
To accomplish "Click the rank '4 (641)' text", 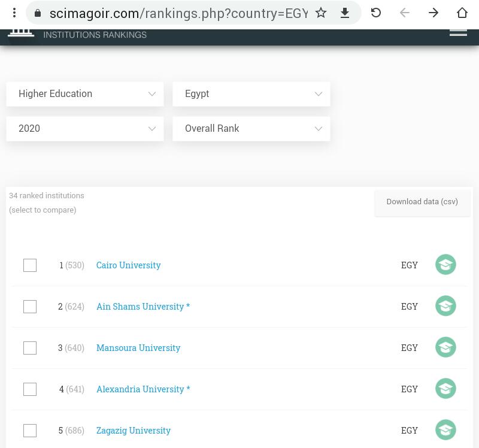I will 71,389.
